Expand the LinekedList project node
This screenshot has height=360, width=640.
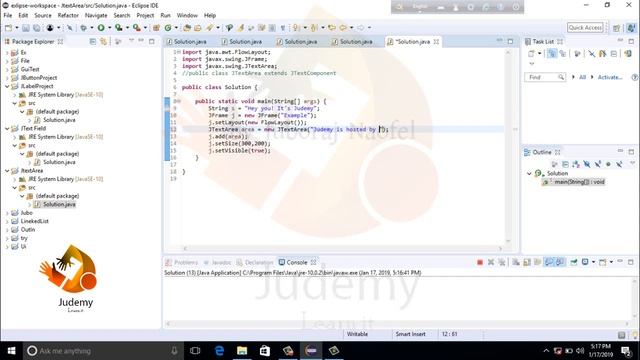tap(7, 221)
